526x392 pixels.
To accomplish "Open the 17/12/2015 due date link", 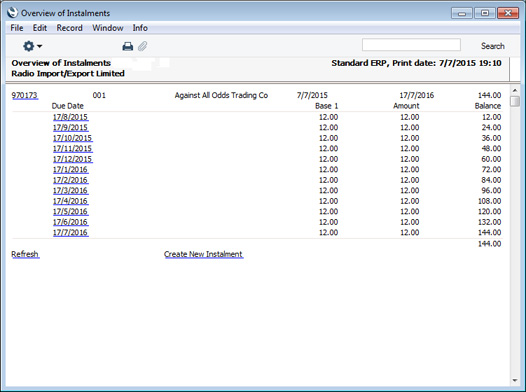I will tap(72, 159).
